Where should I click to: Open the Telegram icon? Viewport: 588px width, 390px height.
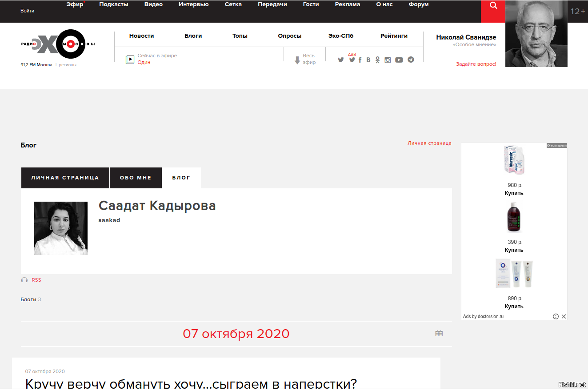pos(411,60)
